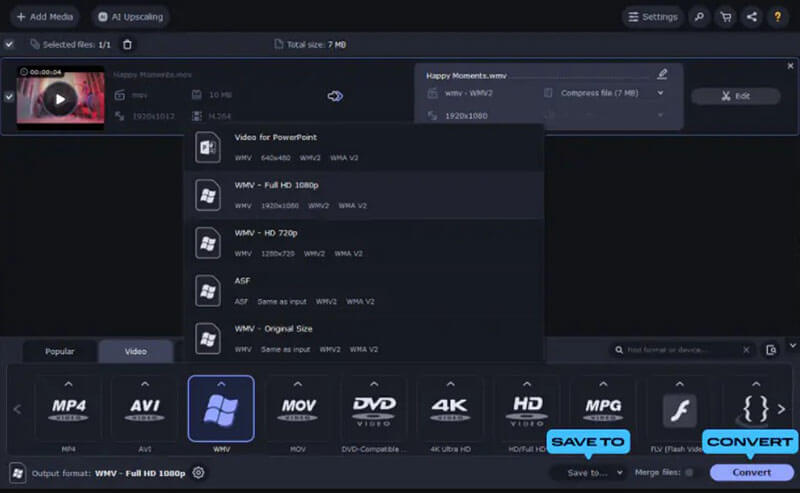Play the Happy Moments video thumbnail

[x=60, y=98]
